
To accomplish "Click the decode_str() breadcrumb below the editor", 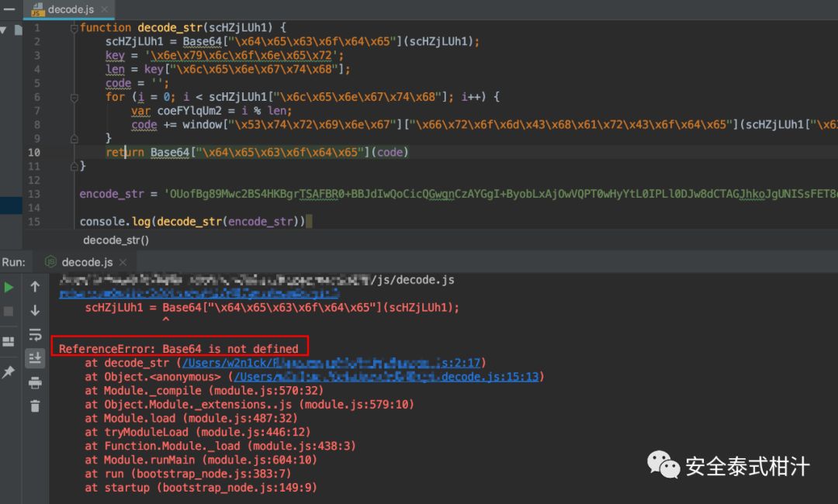I will coord(116,240).
